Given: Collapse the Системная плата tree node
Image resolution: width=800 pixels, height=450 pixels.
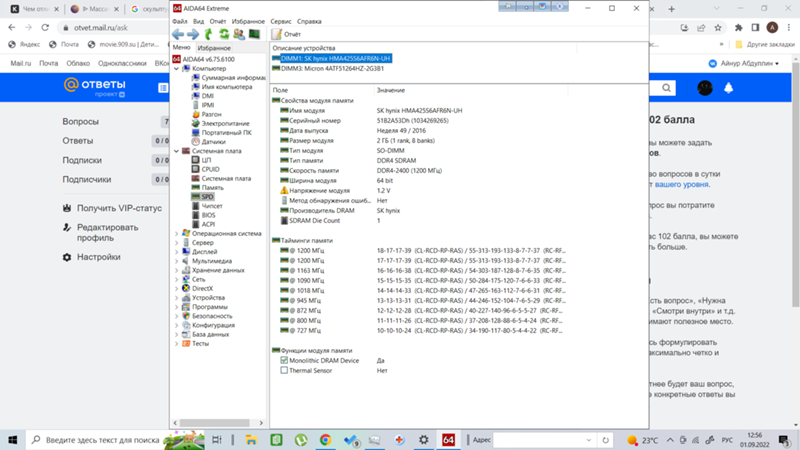Looking at the screenshot, I should point(177,151).
